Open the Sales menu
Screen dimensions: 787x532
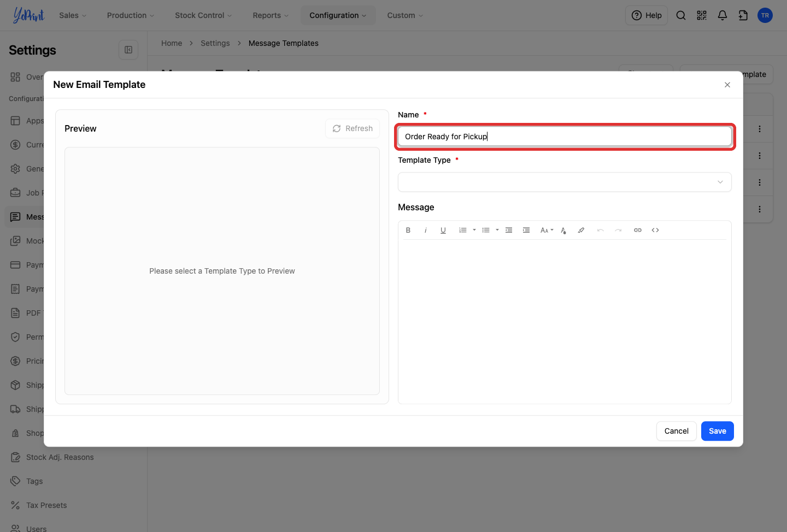tap(73, 15)
